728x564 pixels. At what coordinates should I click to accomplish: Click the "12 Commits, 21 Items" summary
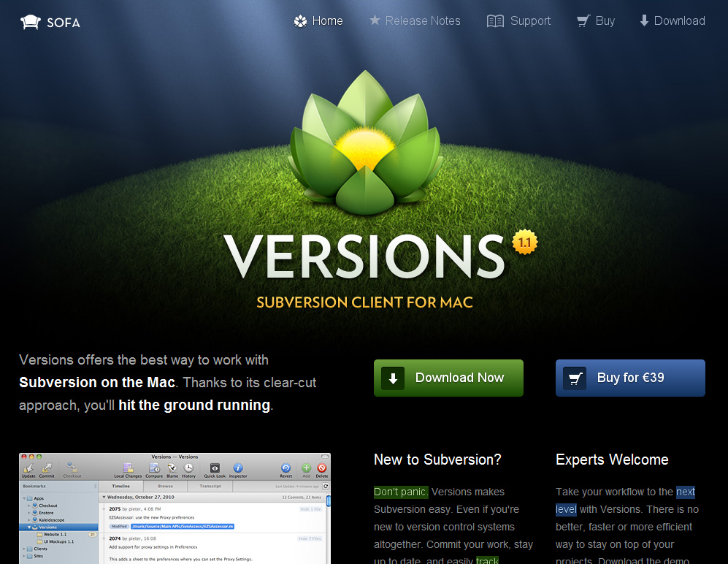click(x=302, y=497)
